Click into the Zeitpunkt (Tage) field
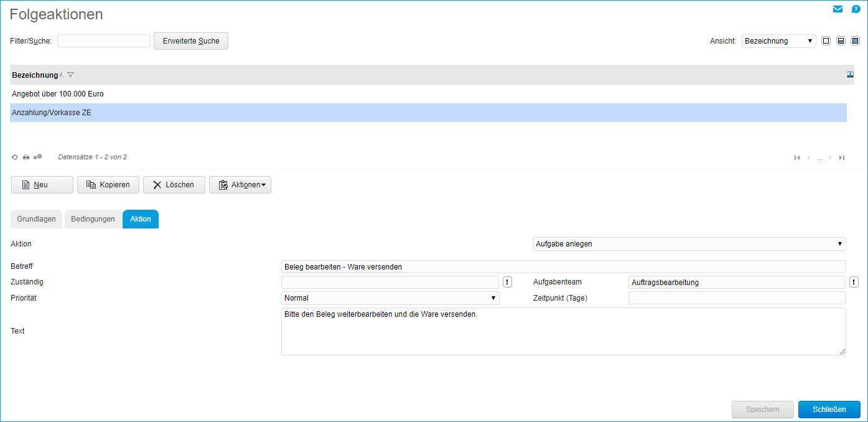Viewport: 868px width, 422px height. [x=737, y=298]
